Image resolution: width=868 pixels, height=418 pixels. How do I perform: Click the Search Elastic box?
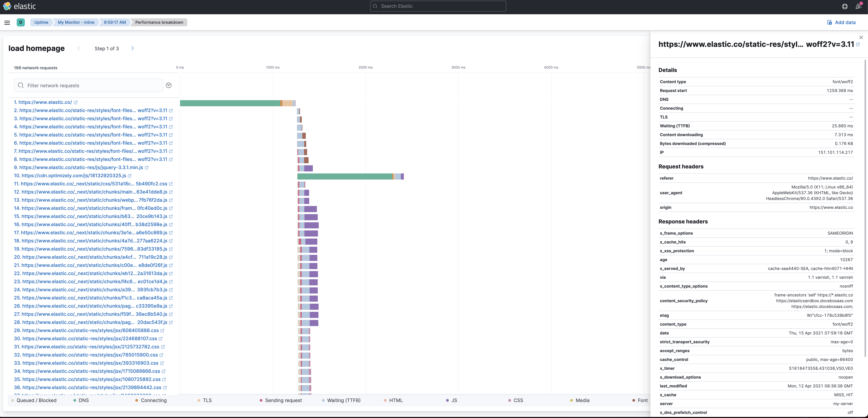[438, 6]
